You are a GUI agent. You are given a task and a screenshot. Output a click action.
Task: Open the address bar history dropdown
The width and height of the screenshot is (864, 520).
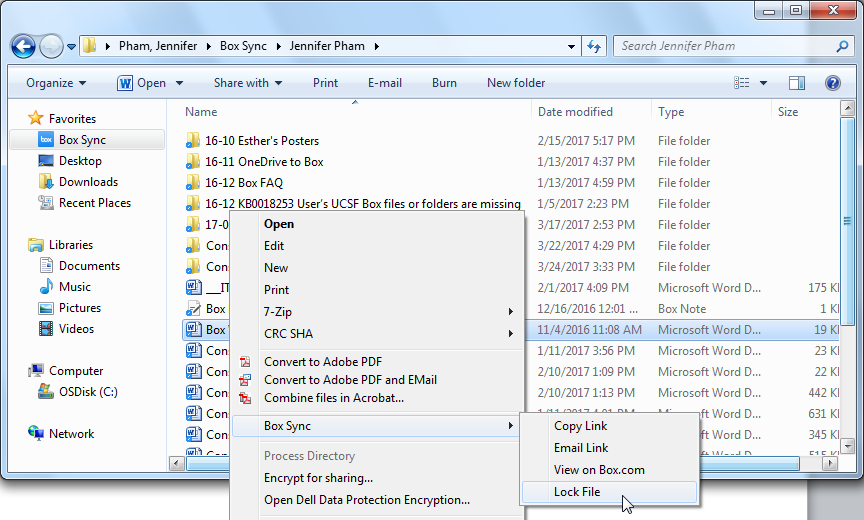[x=571, y=47]
